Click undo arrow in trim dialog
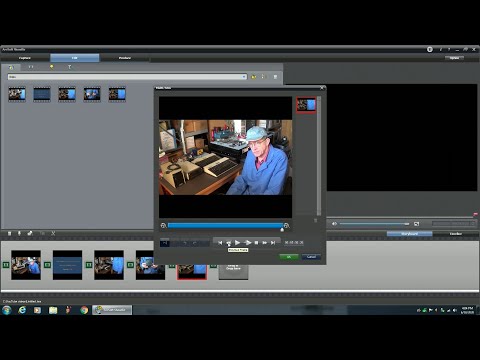The height and width of the screenshot is (360, 480). [x=185, y=243]
